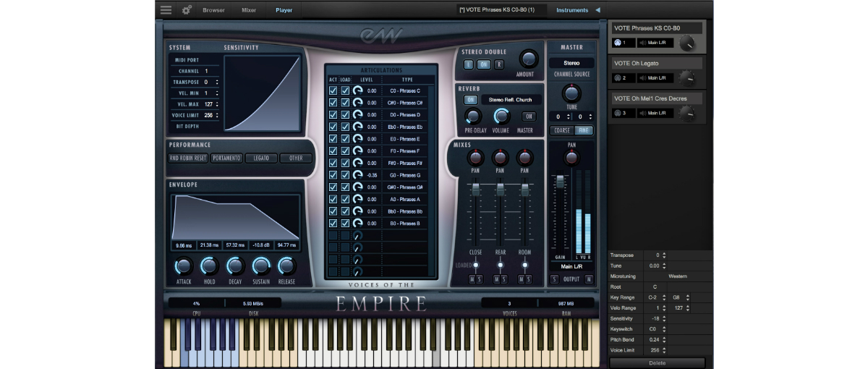Uncheck ACT checkbox for C0 - Phrases C

coord(333,90)
